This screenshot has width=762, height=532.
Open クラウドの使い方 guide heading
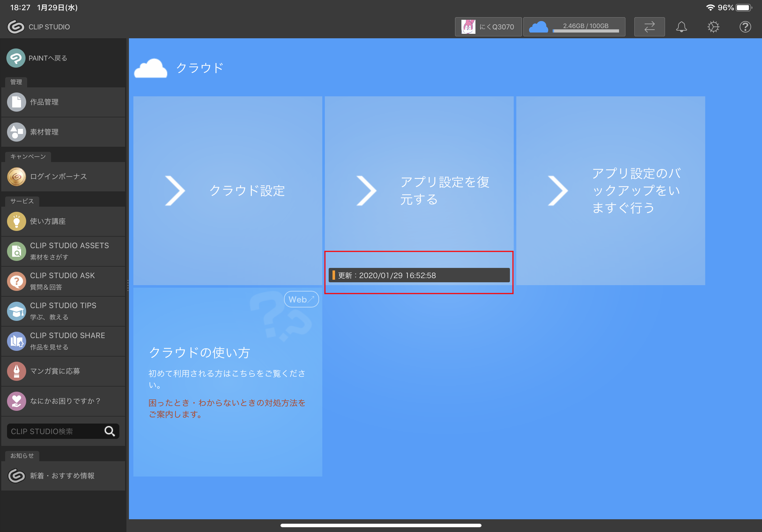(199, 352)
